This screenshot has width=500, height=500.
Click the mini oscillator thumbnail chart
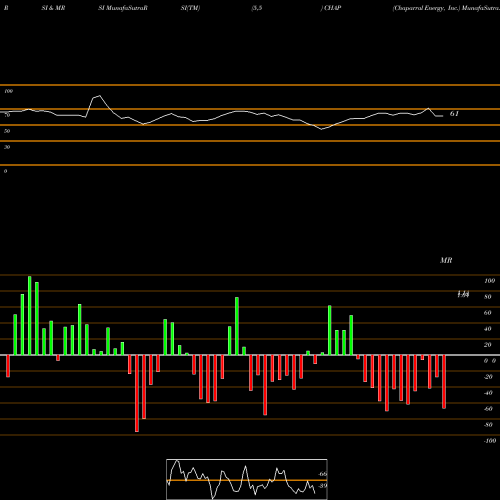coord(247,479)
